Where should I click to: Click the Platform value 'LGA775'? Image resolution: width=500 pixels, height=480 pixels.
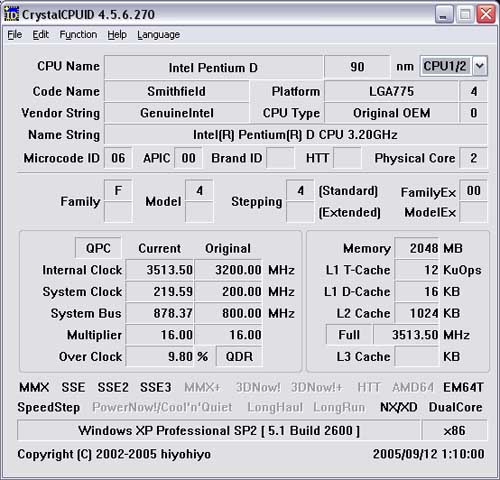pyautogui.click(x=391, y=91)
